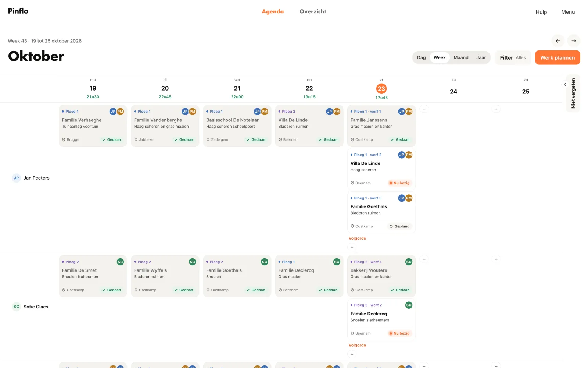Go to previous week with left arrow
Viewport: 588px width, 368px height.
click(x=558, y=41)
